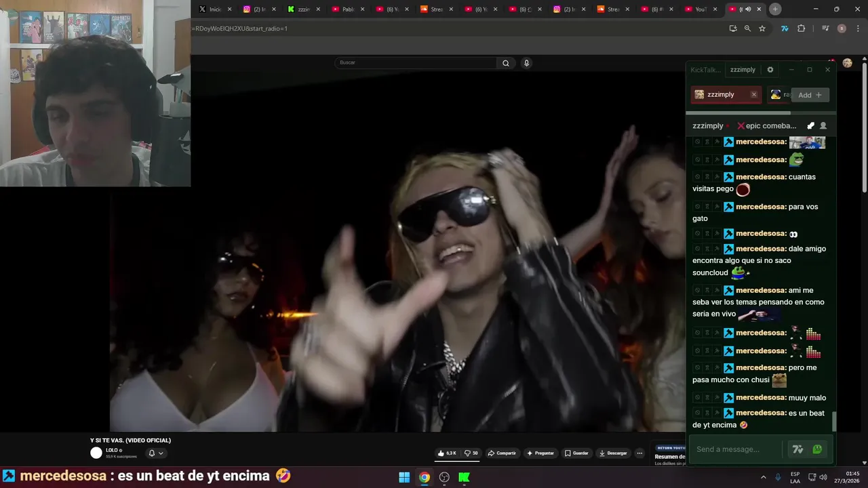Viewport: 868px width, 488px height.
Task: Click the Descargar download button
Action: point(614,453)
